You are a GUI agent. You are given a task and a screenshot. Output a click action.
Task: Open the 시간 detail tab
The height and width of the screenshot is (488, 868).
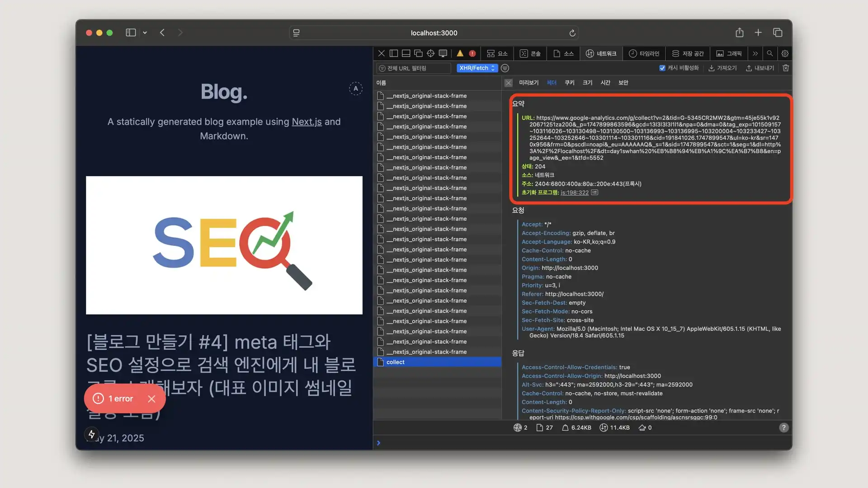click(x=605, y=83)
